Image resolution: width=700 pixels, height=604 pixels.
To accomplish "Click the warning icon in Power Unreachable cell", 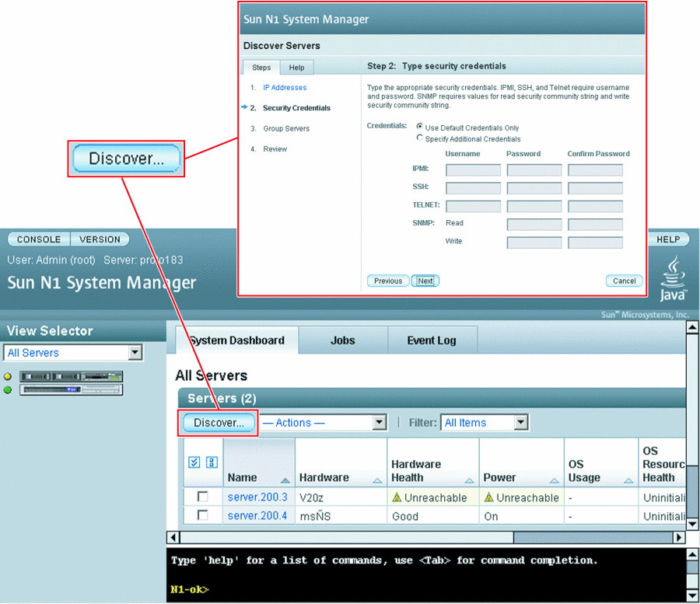I will 489,497.
